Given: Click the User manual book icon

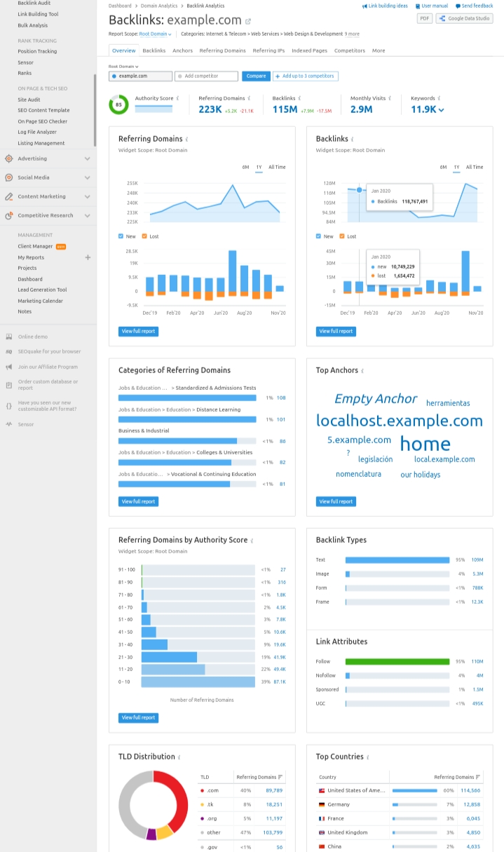Looking at the screenshot, I should 418,6.
